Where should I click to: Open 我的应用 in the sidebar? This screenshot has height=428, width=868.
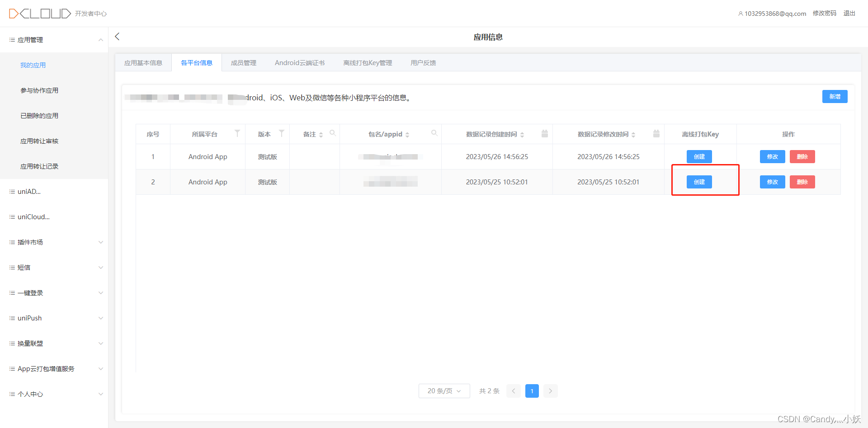[54, 65]
